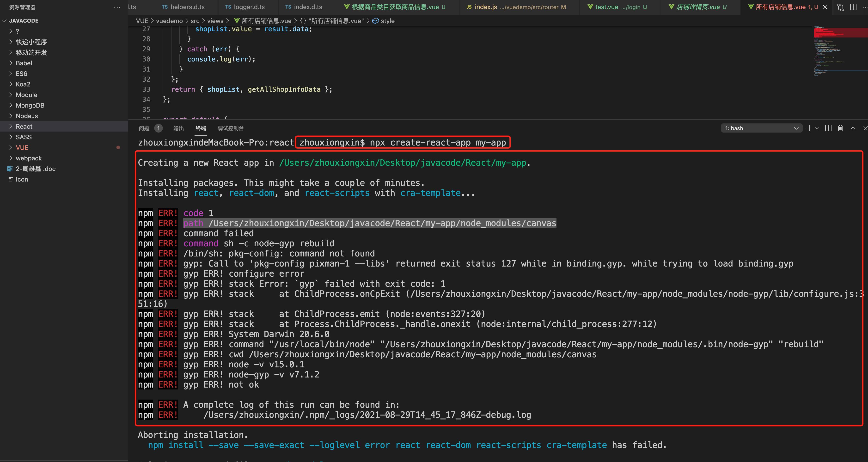Add a new terminal with plus icon
Image resolution: width=868 pixels, height=462 pixels.
(x=809, y=128)
